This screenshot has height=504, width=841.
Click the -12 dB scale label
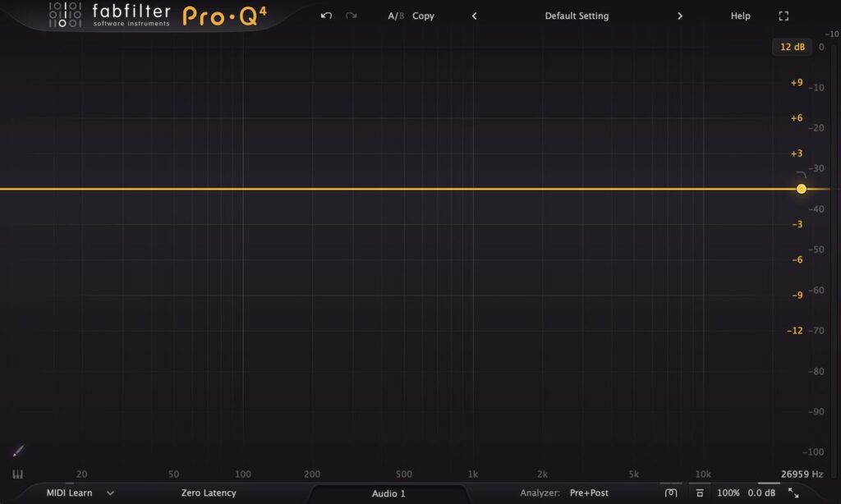(795, 330)
